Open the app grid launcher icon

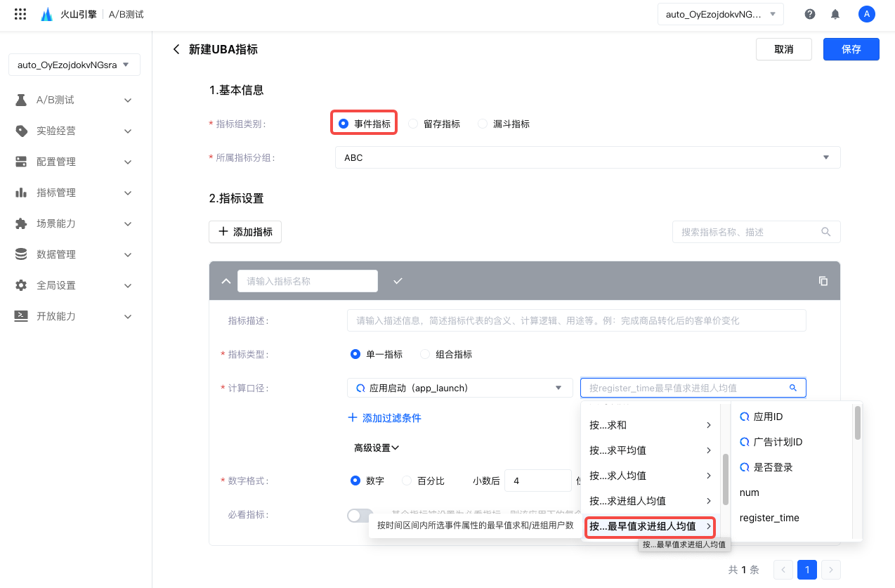pyautogui.click(x=20, y=14)
